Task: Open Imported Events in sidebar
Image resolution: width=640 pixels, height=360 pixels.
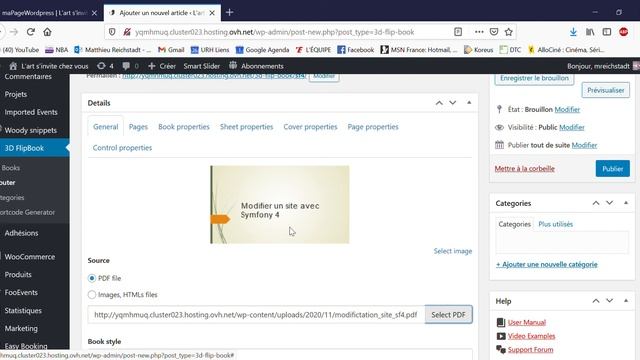Action: (x=31, y=112)
